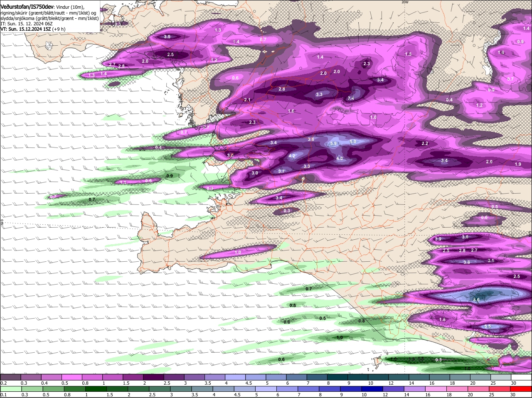Click the 0.2 label of the snow scale

(3, 383)
